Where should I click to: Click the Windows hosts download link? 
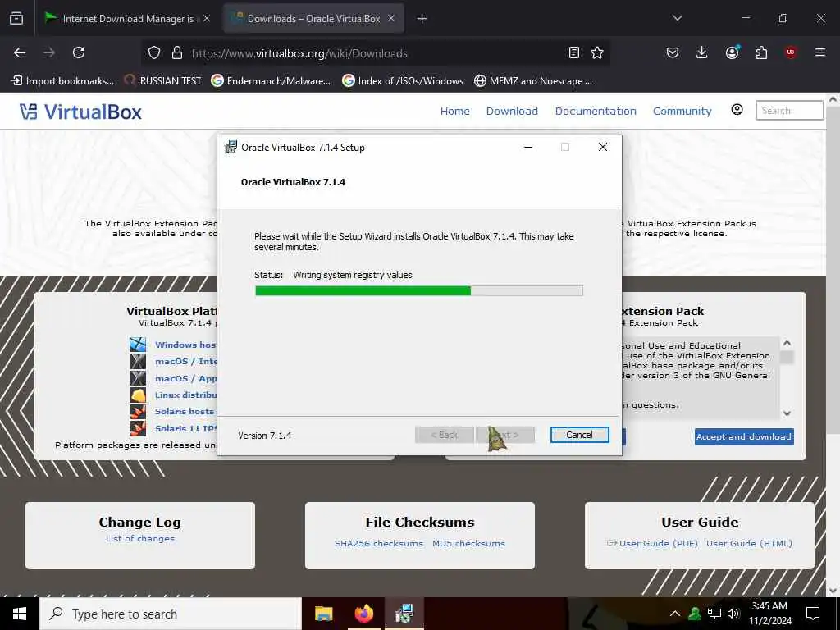[185, 345]
